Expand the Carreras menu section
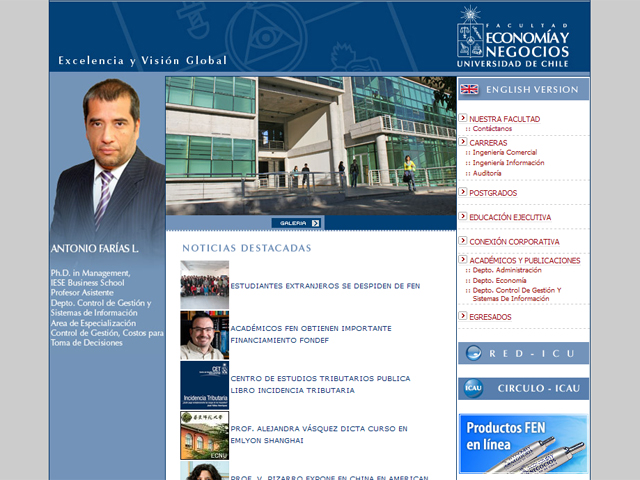 coord(488,142)
